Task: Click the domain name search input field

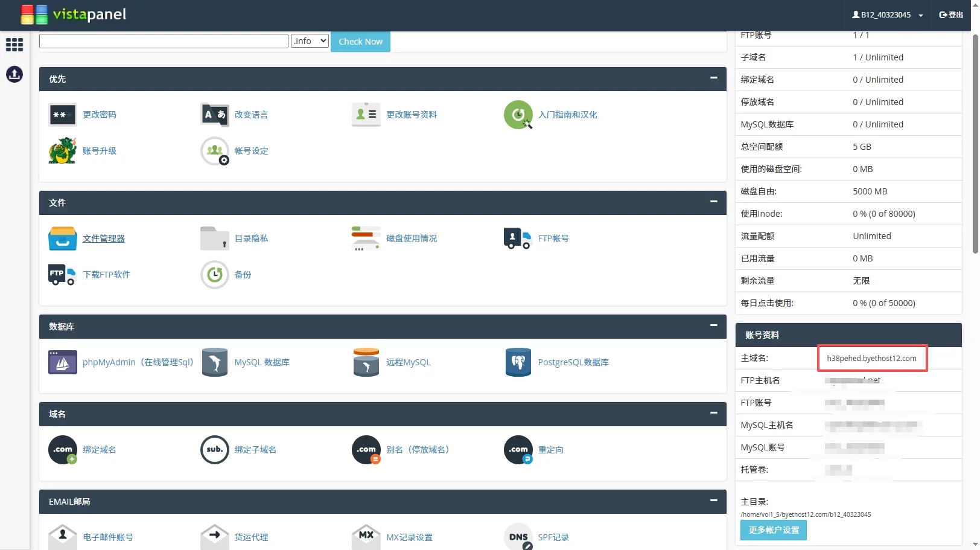Action: [x=164, y=41]
